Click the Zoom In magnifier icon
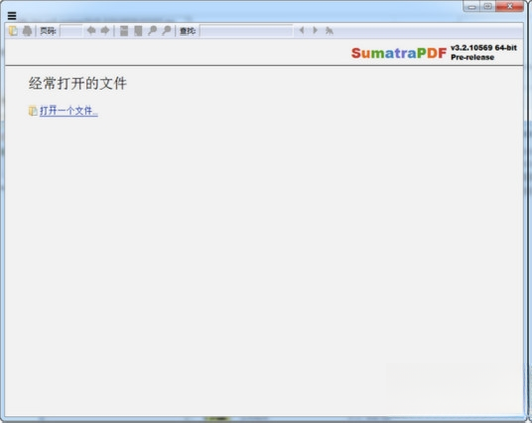532x423 pixels. pos(166,31)
